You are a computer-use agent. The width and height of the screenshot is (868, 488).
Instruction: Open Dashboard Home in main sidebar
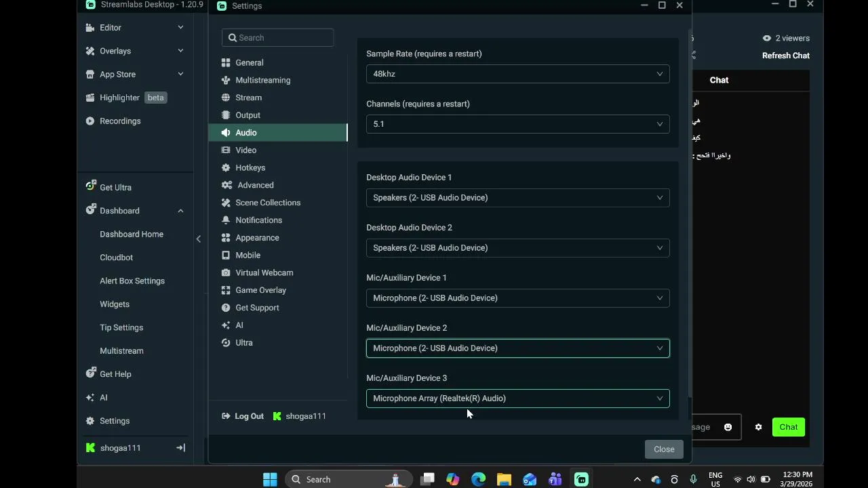coord(132,235)
